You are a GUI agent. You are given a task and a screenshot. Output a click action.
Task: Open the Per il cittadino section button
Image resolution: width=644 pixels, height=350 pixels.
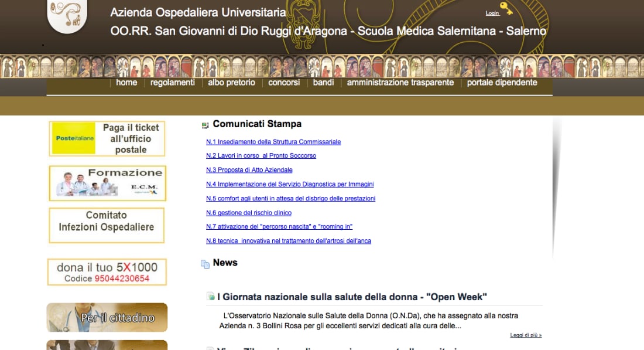[107, 318]
